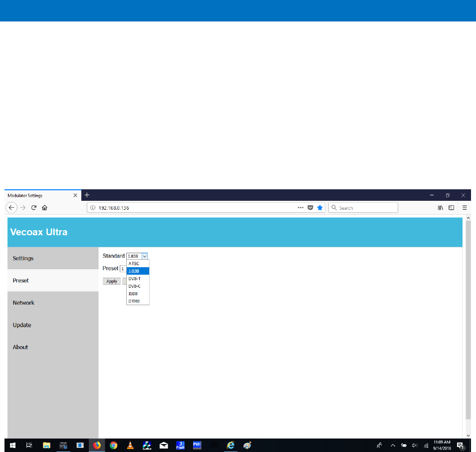Open the taskbar clock showing 11:09 AM
The height and width of the screenshot is (452, 476).
[x=442, y=446]
